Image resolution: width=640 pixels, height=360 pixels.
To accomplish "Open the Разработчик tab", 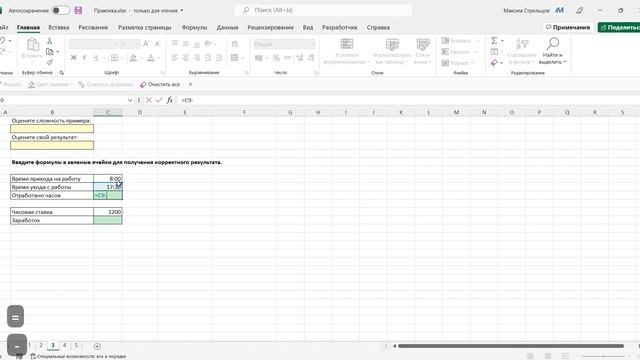I will (340, 27).
